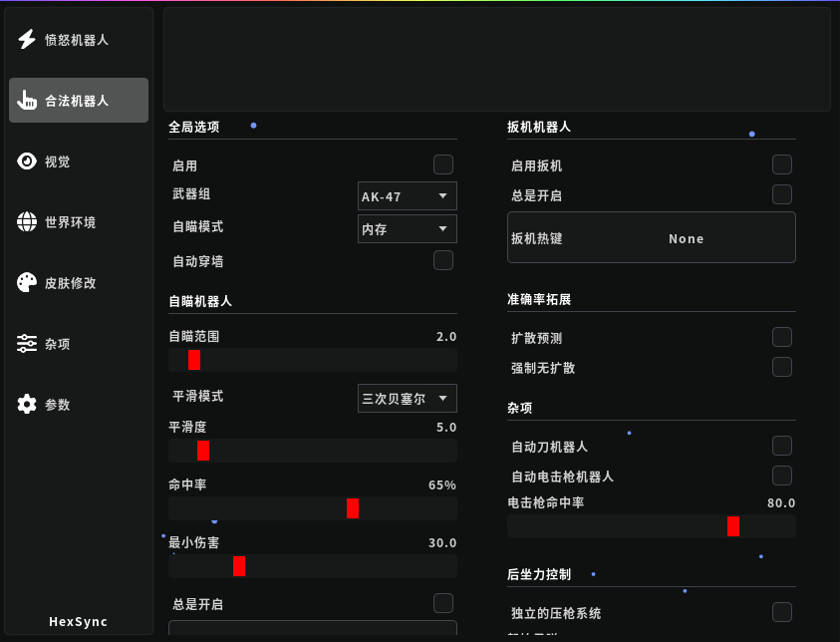Enable the 启用 checkbox under 全局选项

point(443,164)
